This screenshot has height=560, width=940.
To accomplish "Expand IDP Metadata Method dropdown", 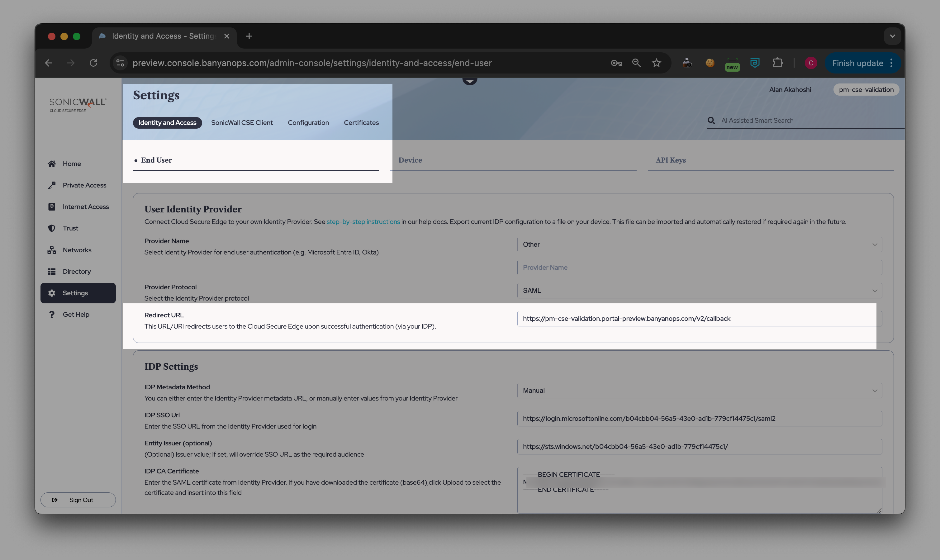I will pos(699,391).
